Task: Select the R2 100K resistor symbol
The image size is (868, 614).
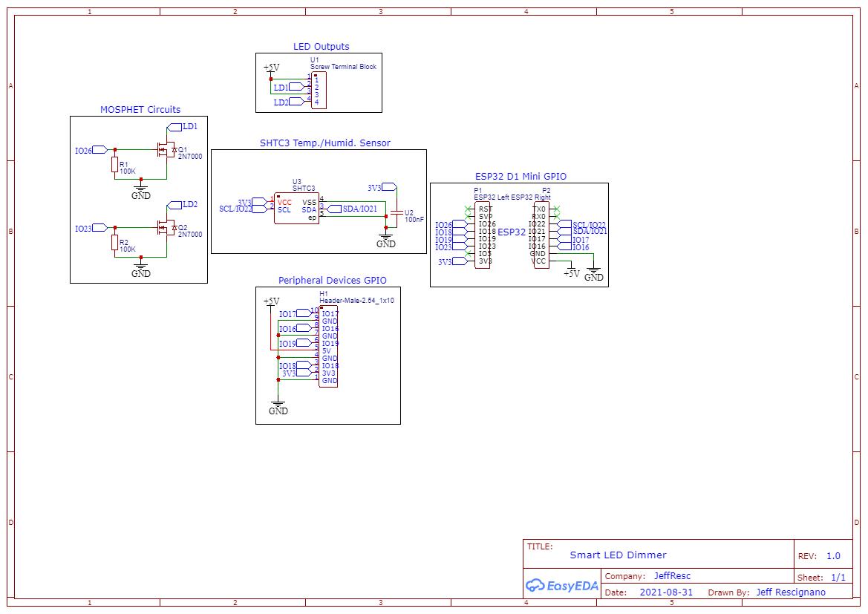Action: tap(114, 243)
